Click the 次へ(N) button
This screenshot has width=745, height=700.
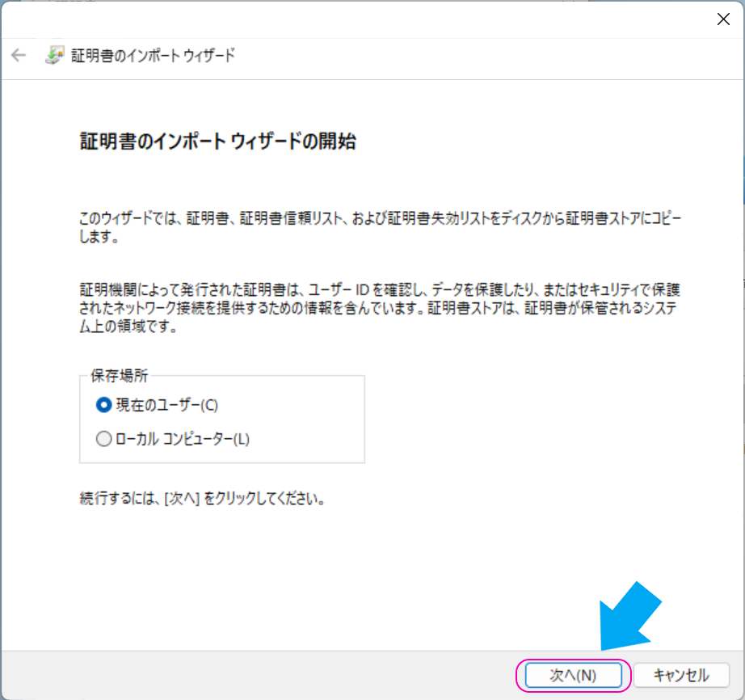[x=573, y=675]
